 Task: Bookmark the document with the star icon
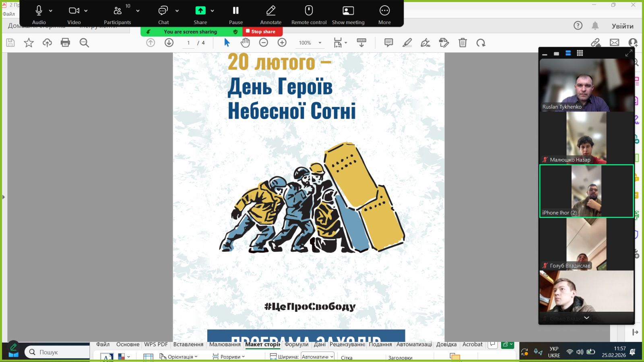[29, 43]
